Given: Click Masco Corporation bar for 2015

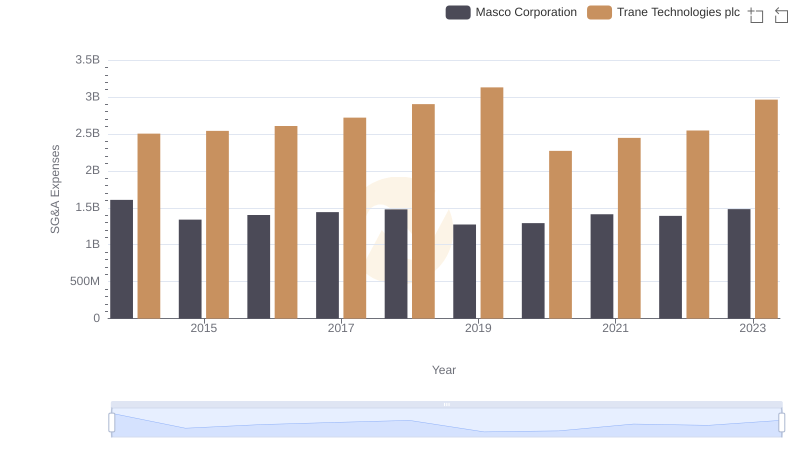Looking at the screenshot, I should click(x=190, y=269).
